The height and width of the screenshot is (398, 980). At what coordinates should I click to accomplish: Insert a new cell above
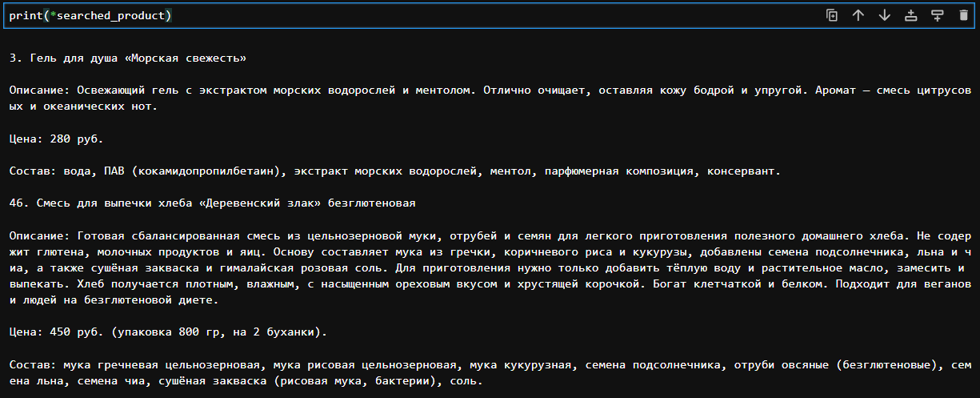click(910, 15)
